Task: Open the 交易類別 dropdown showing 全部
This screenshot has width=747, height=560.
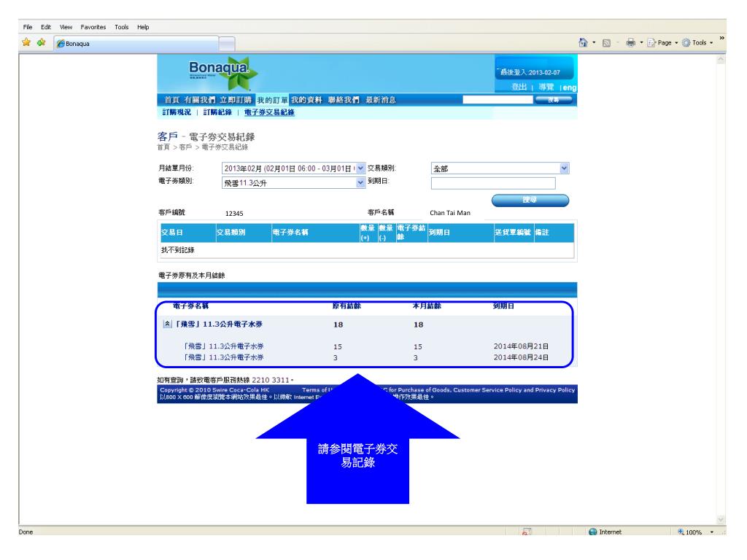Action: coord(500,168)
